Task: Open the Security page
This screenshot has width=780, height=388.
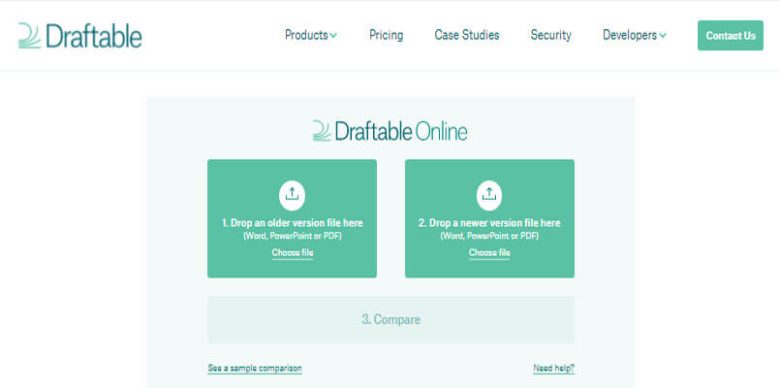Action: click(x=551, y=35)
